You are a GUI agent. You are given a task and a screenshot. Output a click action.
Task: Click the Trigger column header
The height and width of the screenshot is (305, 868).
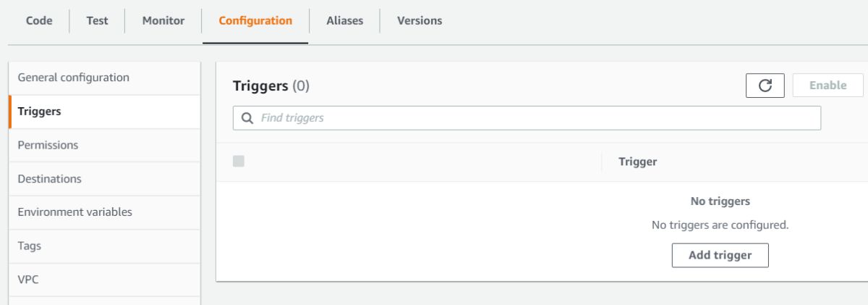(x=638, y=162)
